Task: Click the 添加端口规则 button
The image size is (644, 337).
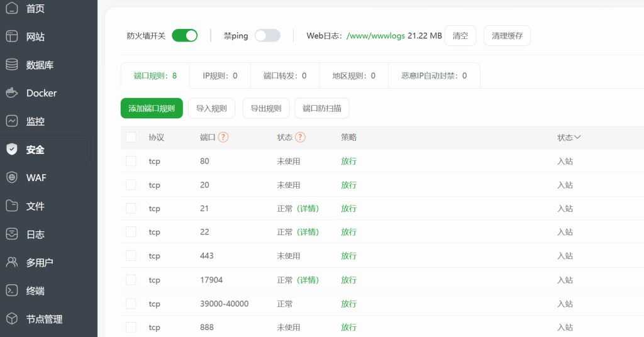Action: [x=152, y=108]
